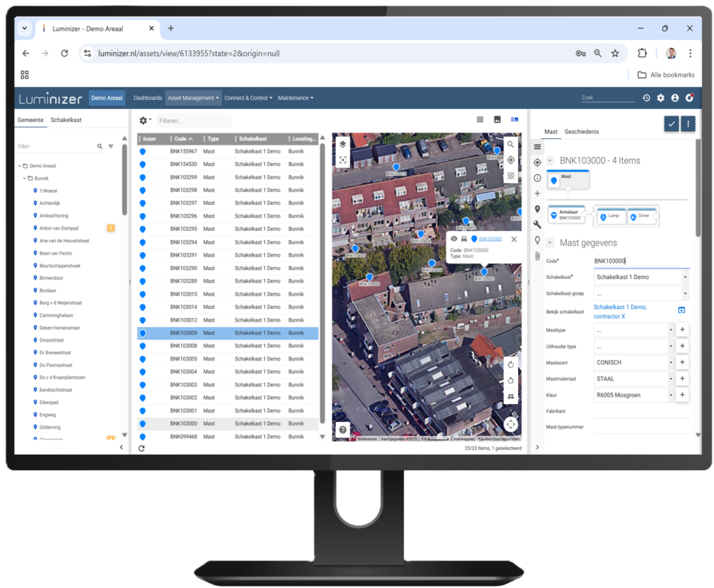Image resolution: width=714 pixels, height=588 pixels.
Task: Rotate map counterclockwise
Action: pos(510,380)
